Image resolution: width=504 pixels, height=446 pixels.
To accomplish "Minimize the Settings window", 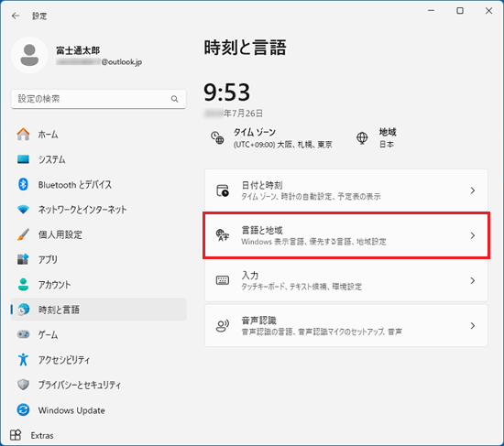I will pyautogui.click(x=431, y=11).
